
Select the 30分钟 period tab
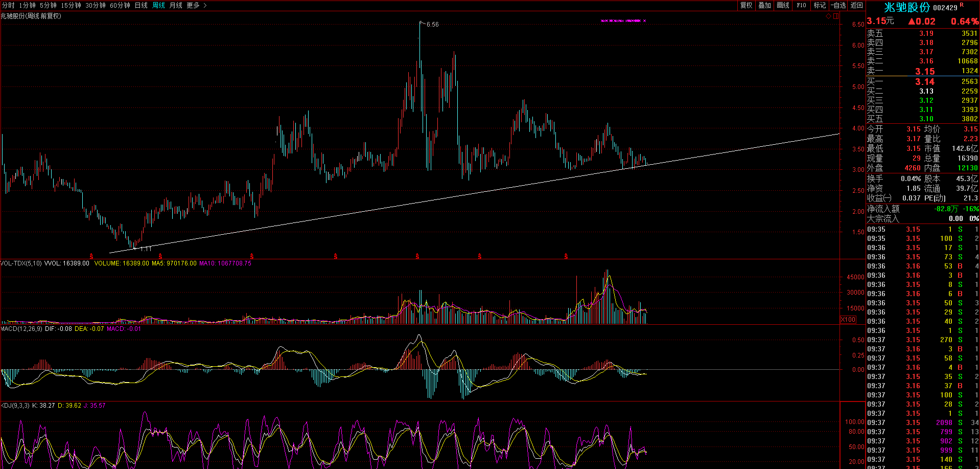click(x=96, y=5)
